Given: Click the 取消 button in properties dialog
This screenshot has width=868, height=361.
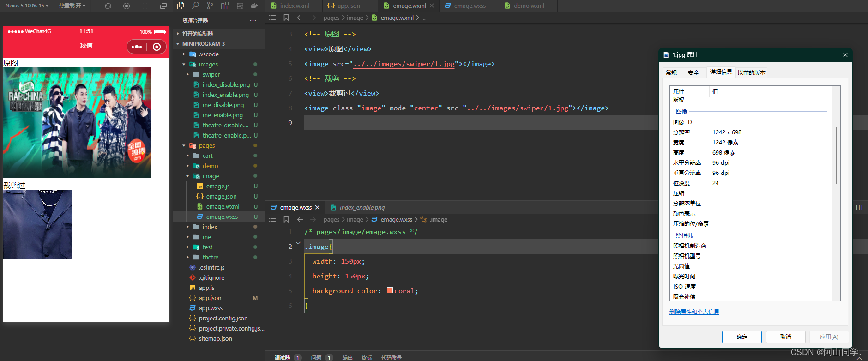Looking at the screenshot, I should coord(786,337).
